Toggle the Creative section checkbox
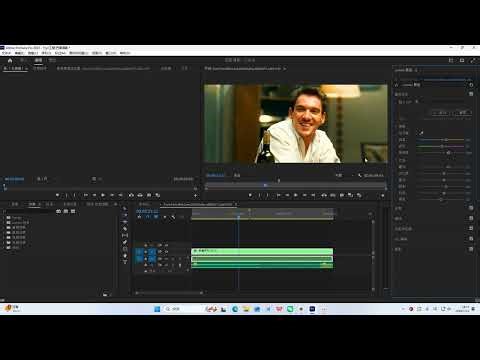Viewport: 480px width, 360px height. click(471, 208)
